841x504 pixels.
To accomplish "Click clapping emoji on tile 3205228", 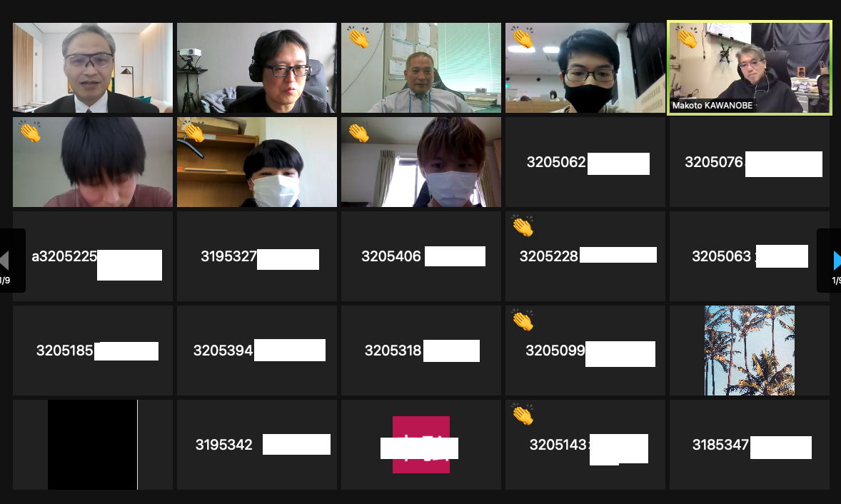I will 523,226.
